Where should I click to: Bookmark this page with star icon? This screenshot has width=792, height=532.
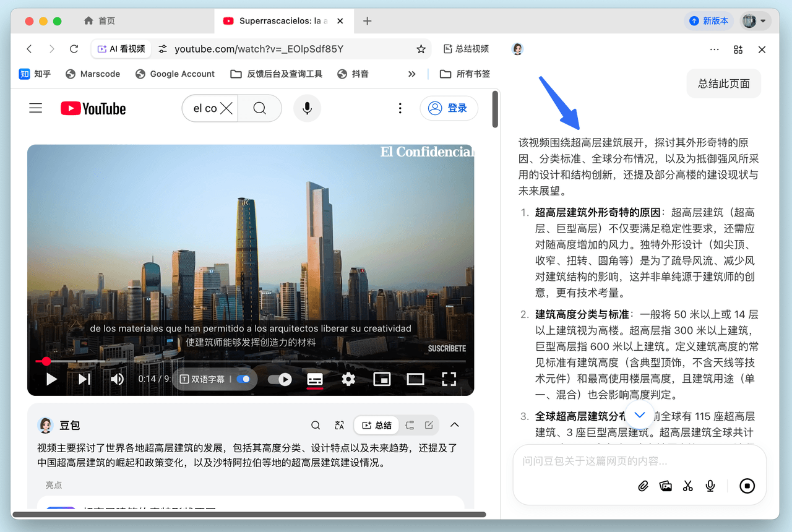click(421, 49)
